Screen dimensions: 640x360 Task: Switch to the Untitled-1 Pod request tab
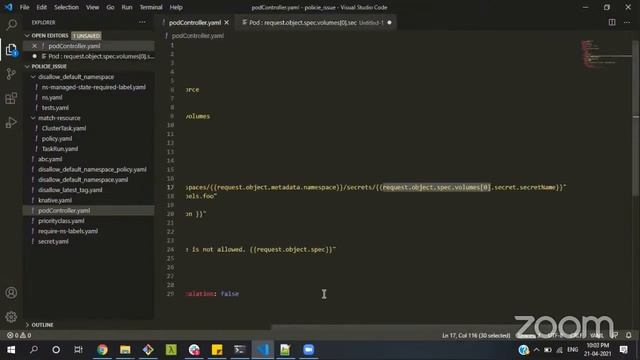316,22
